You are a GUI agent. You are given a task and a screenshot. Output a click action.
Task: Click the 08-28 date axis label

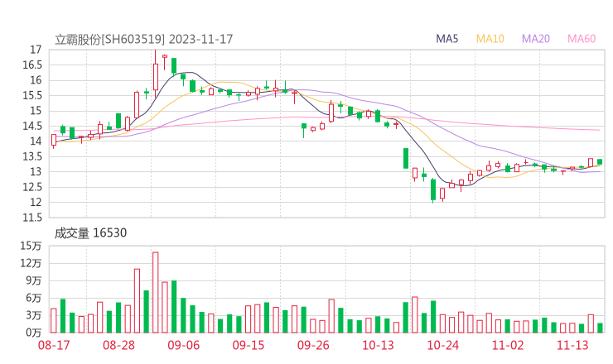[x=118, y=345]
